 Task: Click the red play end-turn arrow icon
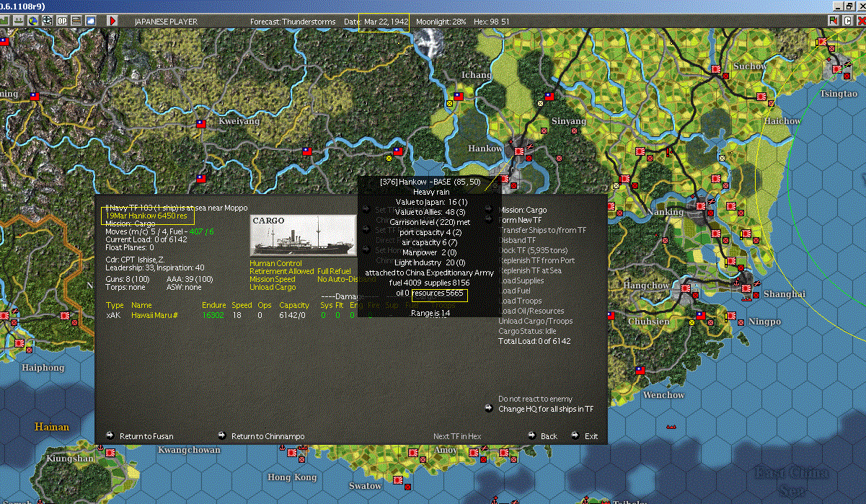(112, 21)
